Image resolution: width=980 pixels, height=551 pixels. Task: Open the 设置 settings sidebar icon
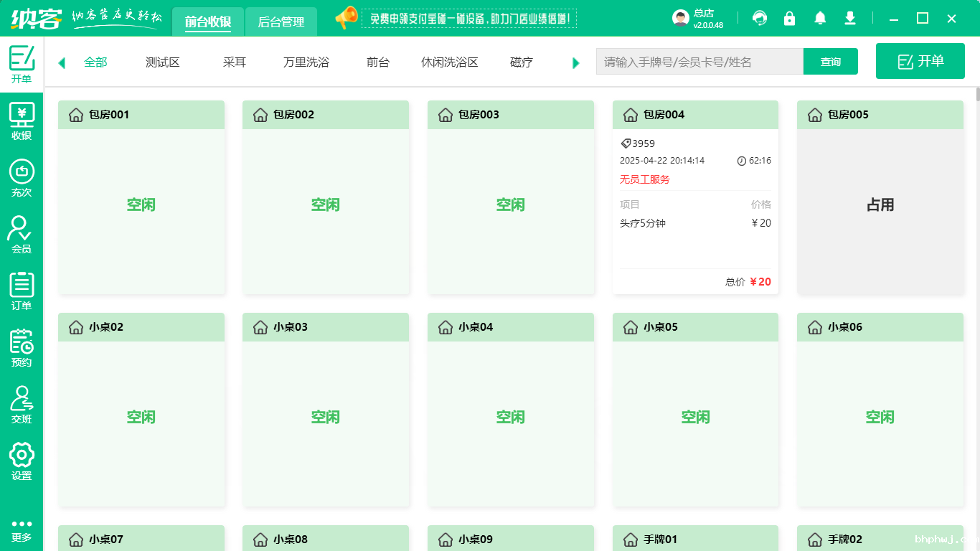22,461
